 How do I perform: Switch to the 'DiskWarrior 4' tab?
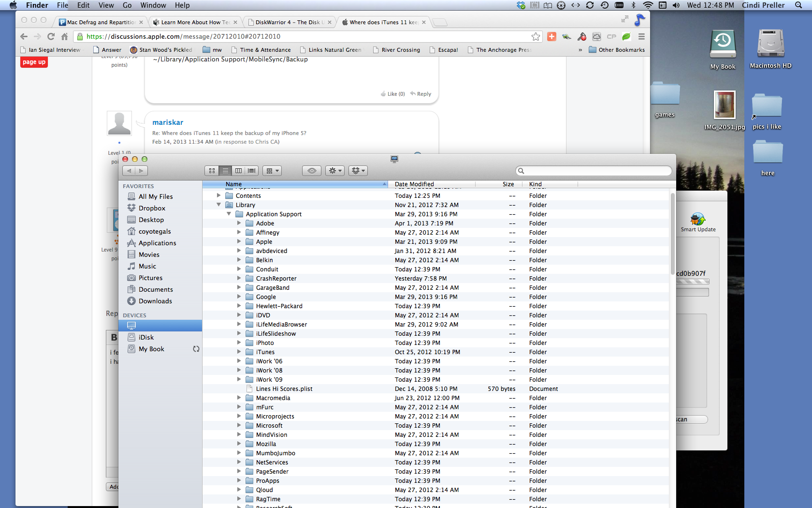click(x=289, y=22)
